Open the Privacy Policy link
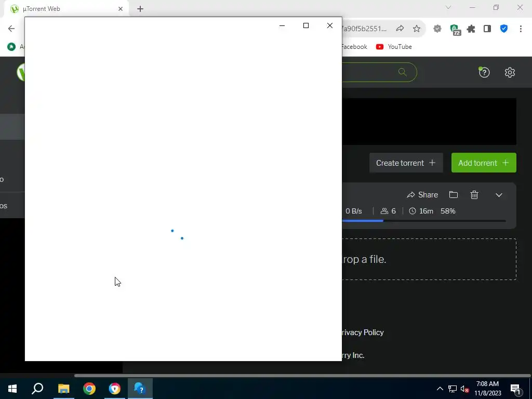 [x=363, y=332]
